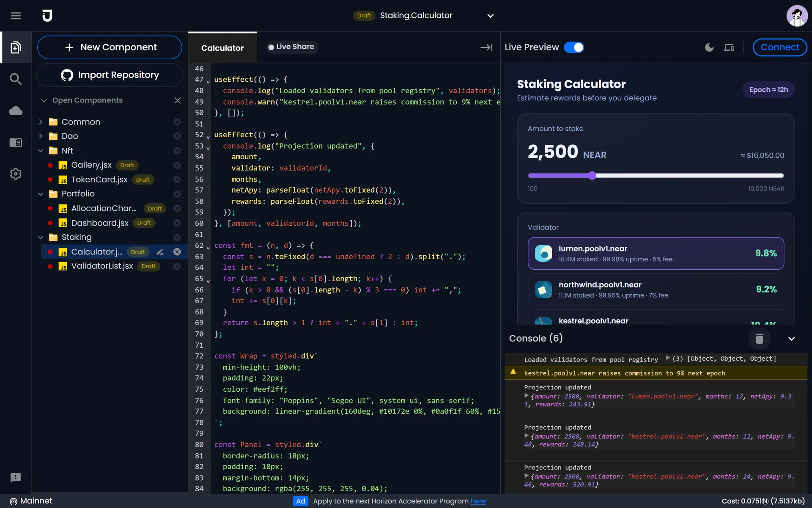
Task: Remove Common folder from open components
Action: click(x=177, y=122)
